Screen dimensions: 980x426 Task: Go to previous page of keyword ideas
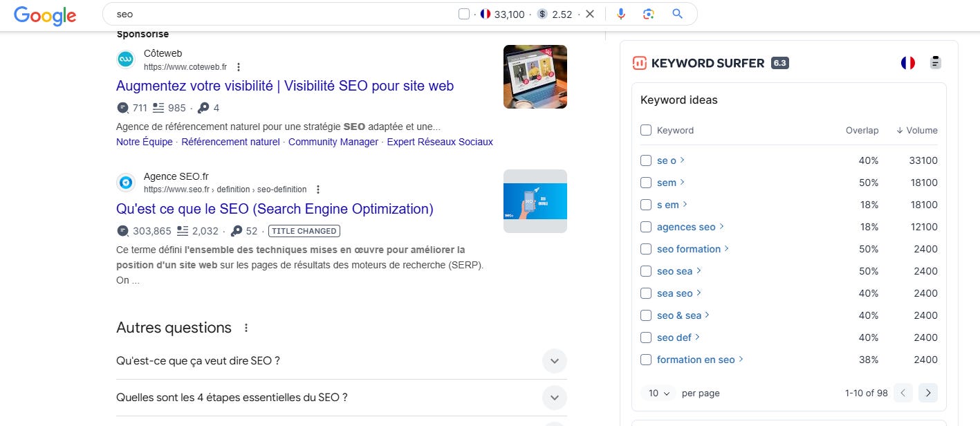[903, 393]
